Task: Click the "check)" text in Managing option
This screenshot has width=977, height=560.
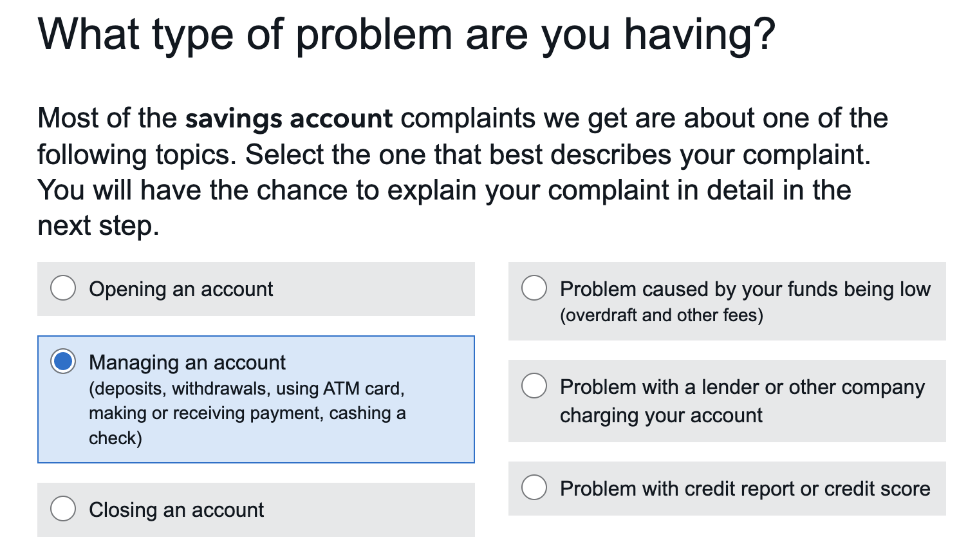Action: (115, 438)
